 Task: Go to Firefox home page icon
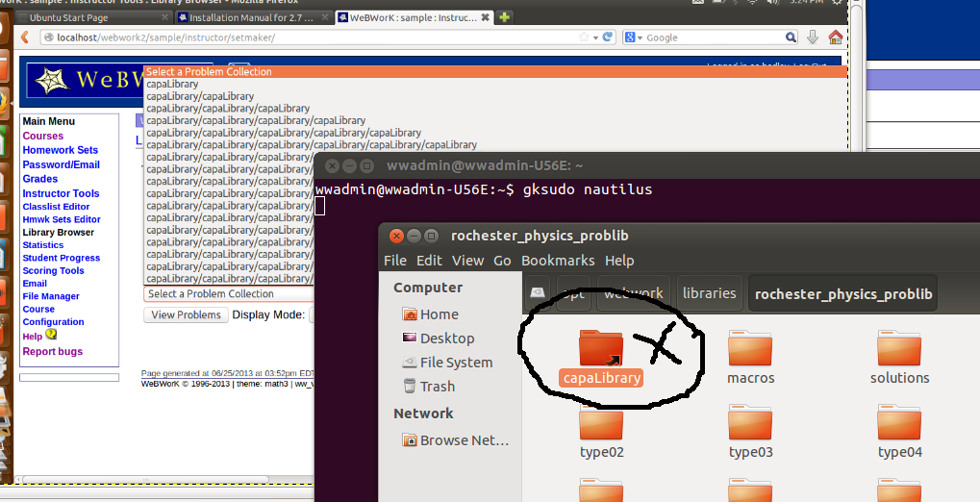click(x=836, y=38)
